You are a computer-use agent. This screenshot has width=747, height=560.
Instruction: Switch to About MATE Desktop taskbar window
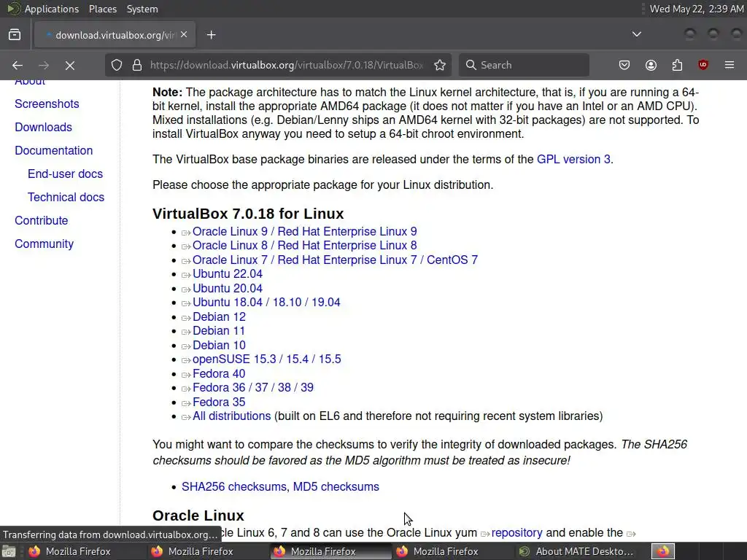click(x=576, y=551)
